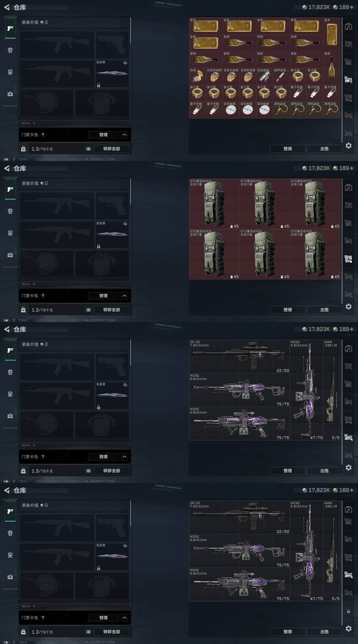Select pistol loadout icon in the gold bar view
This screenshot has width=358, height=644.
point(10,28)
